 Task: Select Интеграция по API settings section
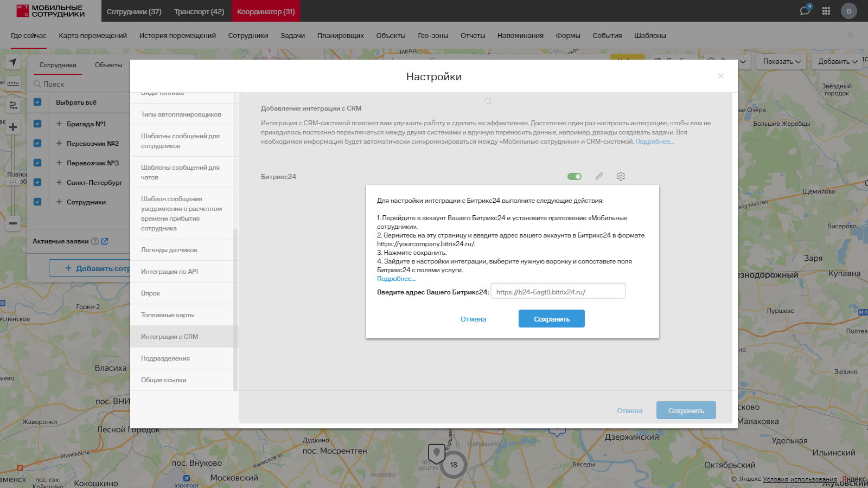pos(169,272)
